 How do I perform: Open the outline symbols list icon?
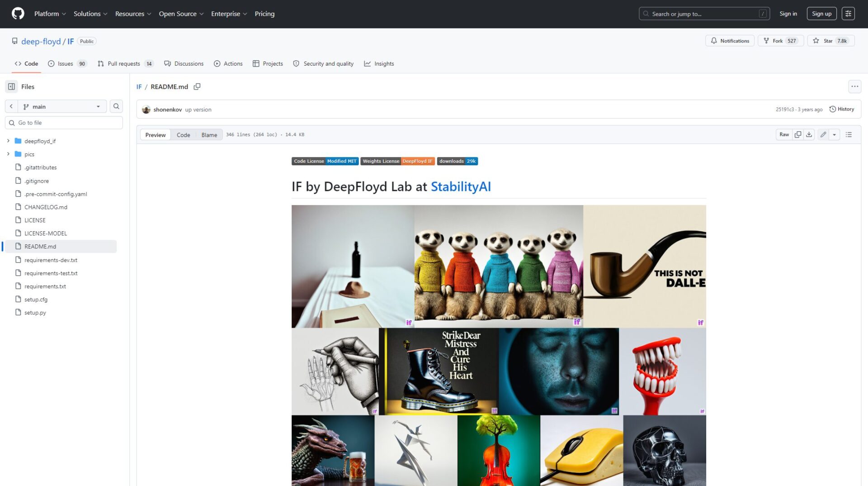click(849, 134)
